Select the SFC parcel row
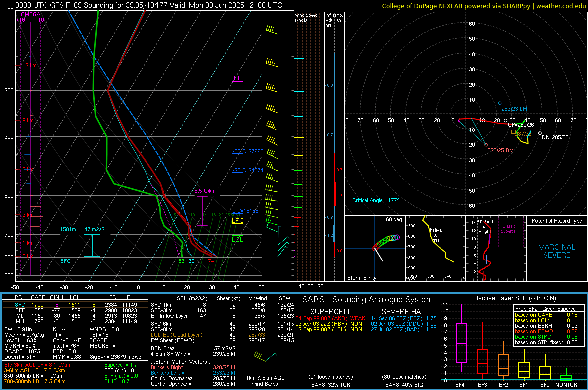This screenshot has height=390, width=588. 75,305
